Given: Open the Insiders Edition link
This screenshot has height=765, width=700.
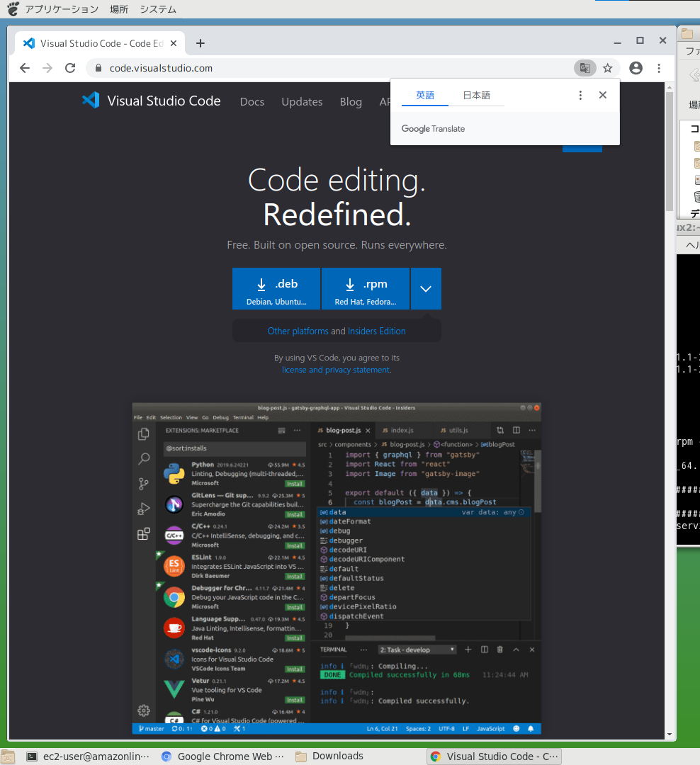Looking at the screenshot, I should click(x=376, y=331).
